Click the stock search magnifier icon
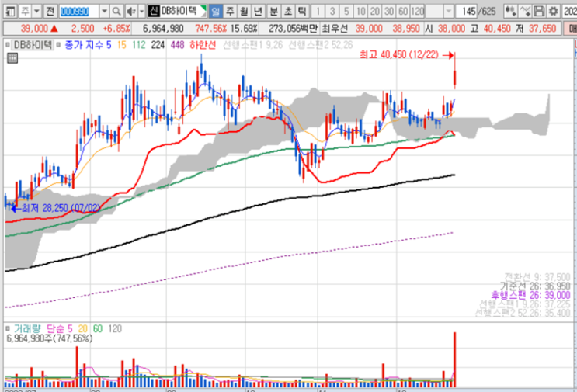Image resolution: width=577 pixels, height=392 pixels. click(x=116, y=12)
